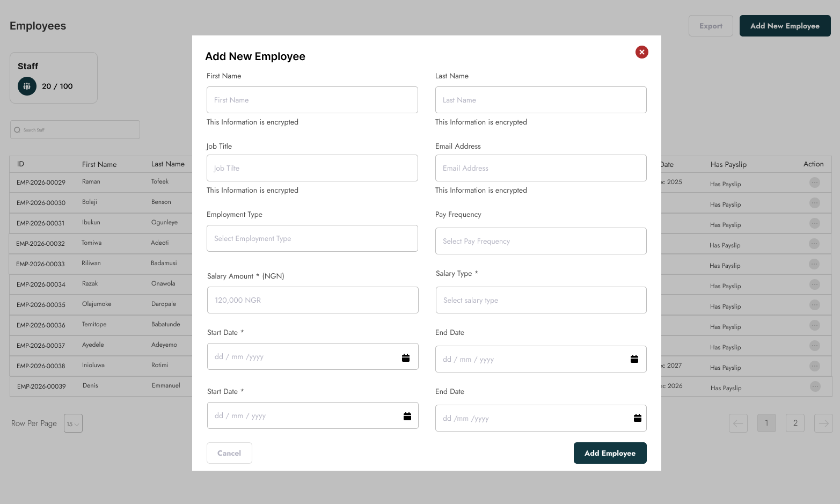This screenshot has width=840, height=504.
Task: Expand the Select Employment Type dropdown
Action: [312, 238]
